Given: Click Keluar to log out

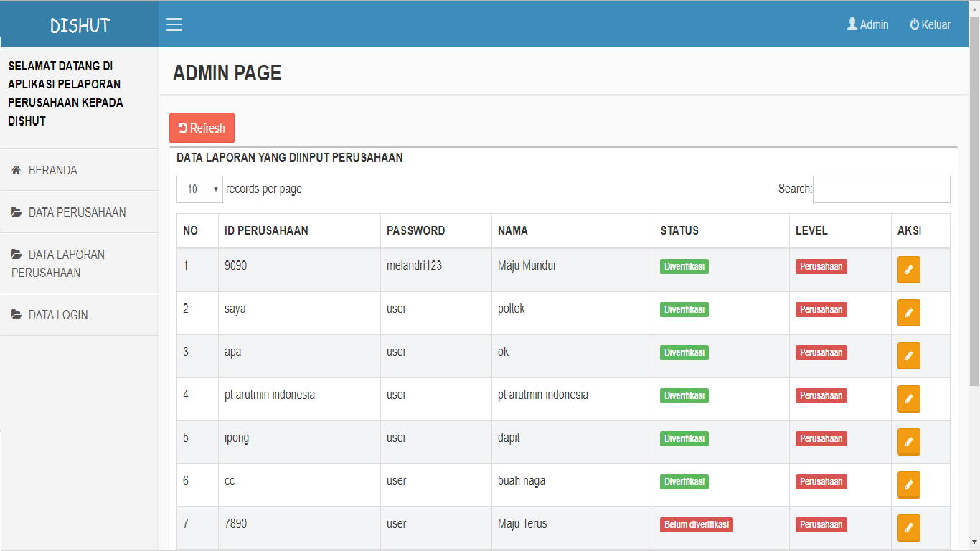Looking at the screenshot, I should tap(930, 25).
